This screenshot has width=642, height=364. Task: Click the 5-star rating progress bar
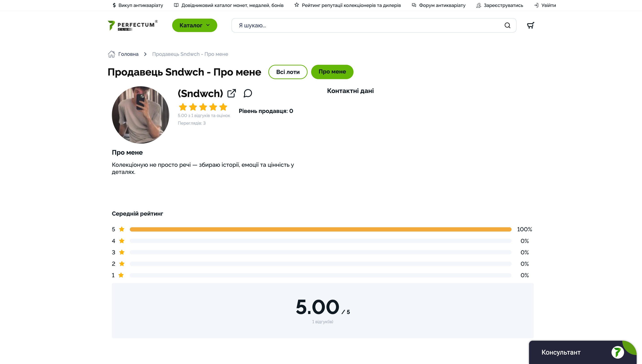click(321, 229)
